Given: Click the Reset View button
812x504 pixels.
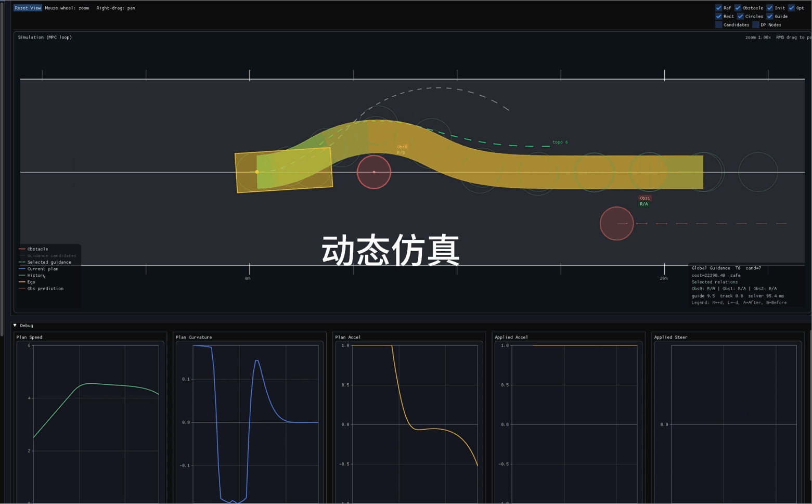Looking at the screenshot, I should coord(28,8).
